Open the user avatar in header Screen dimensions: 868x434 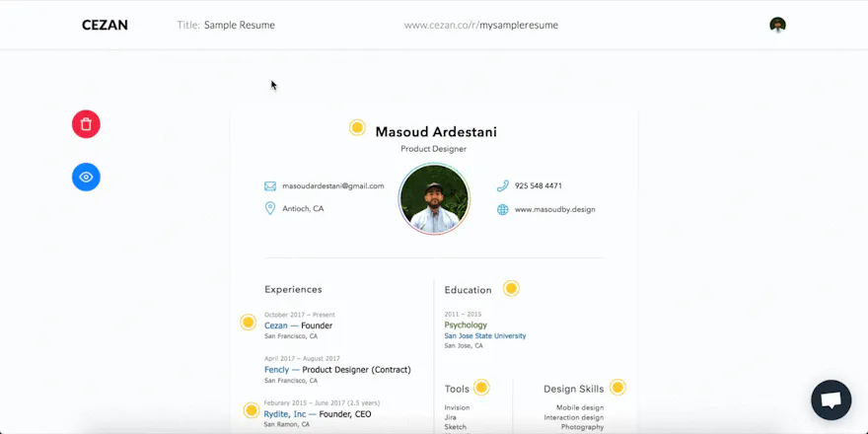pyautogui.click(x=778, y=25)
